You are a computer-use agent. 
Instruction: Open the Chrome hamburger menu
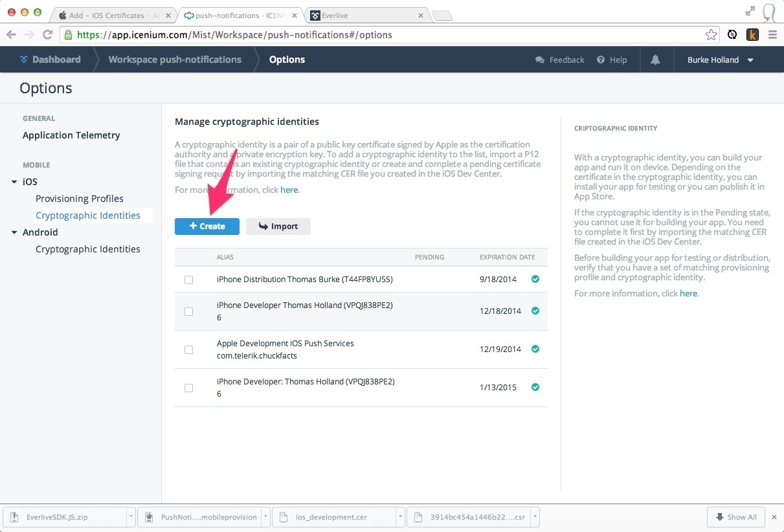pos(772,35)
